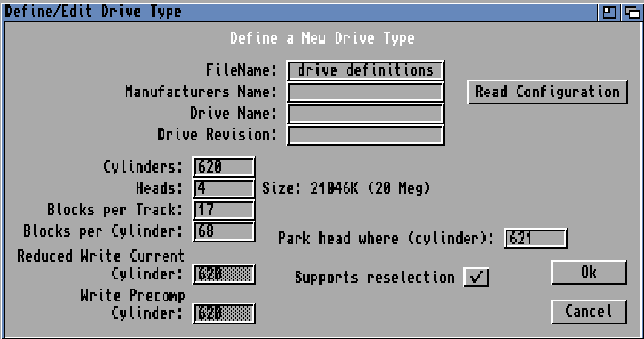Click the Blocks per Track field
Viewport: 644px width, 339px height.
pos(223,210)
